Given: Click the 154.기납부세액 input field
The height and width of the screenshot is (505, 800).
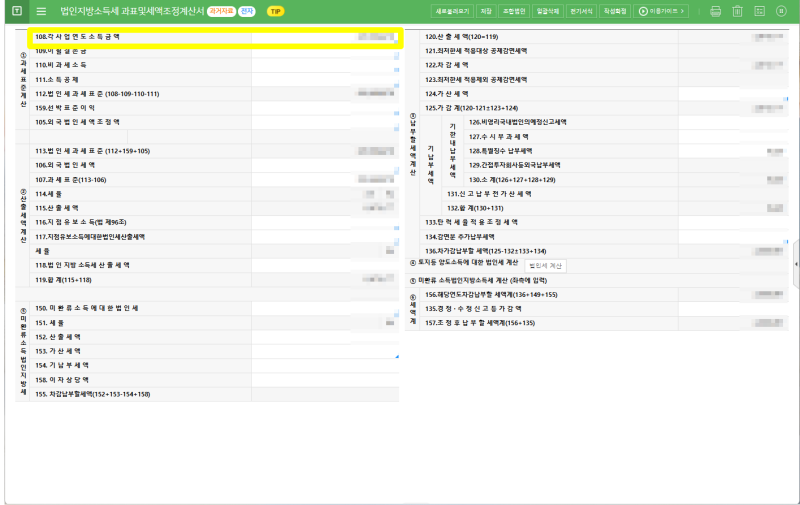Looking at the screenshot, I should tap(325, 366).
